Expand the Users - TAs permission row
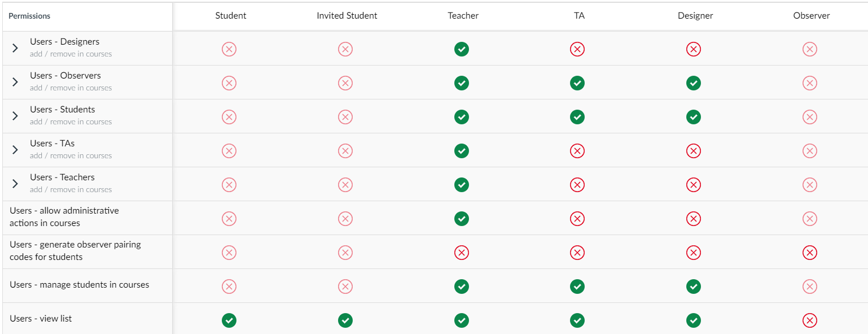 [x=15, y=150]
